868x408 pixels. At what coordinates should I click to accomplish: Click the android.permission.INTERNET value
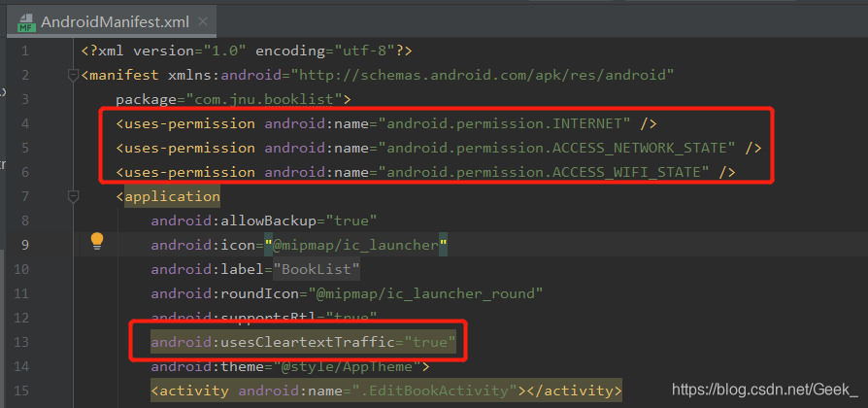pos(505,123)
